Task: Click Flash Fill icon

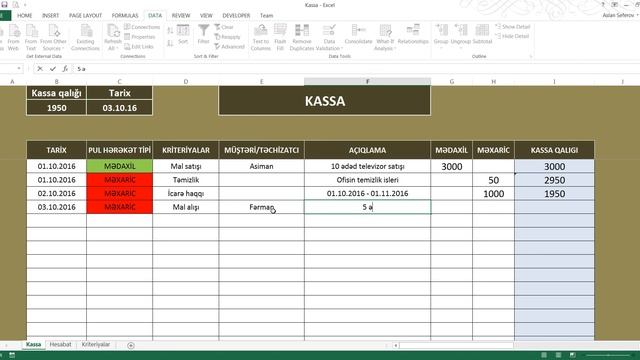Action: (x=280, y=37)
